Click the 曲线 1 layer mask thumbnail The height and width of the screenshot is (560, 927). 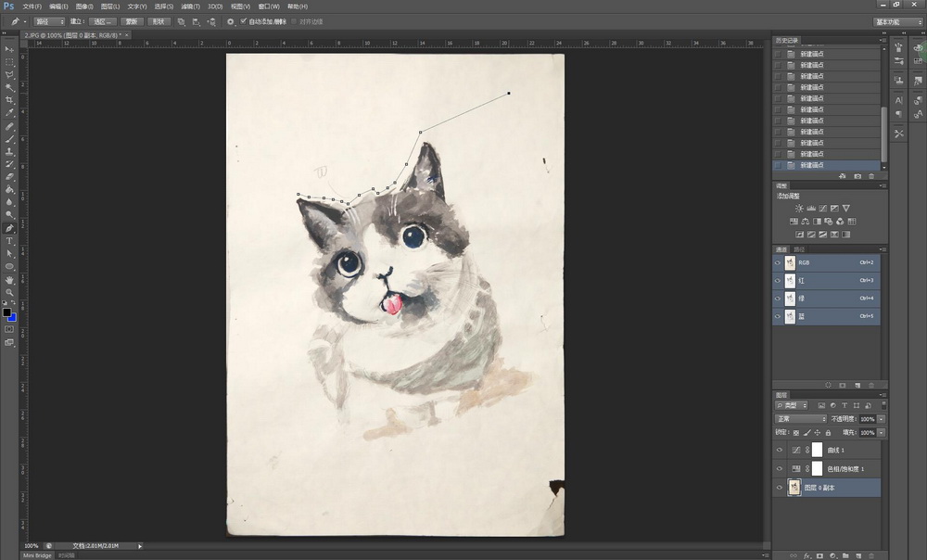tap(817, 450)
